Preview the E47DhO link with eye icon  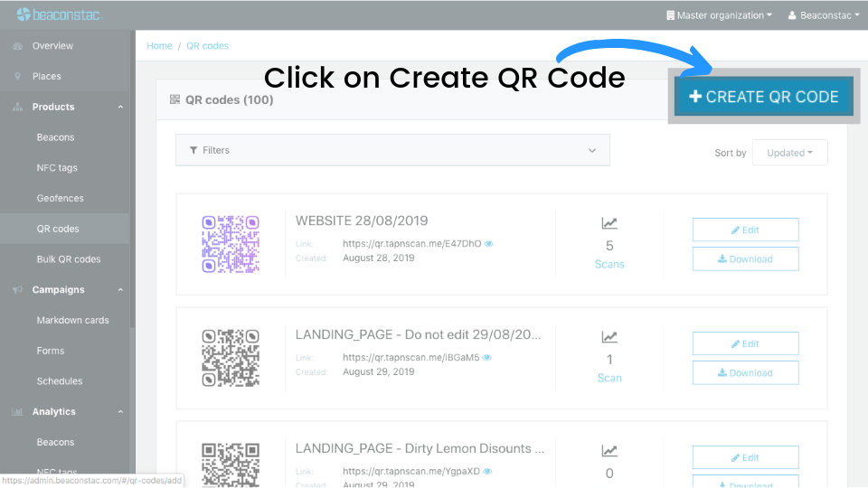click(x=489, y=243)
